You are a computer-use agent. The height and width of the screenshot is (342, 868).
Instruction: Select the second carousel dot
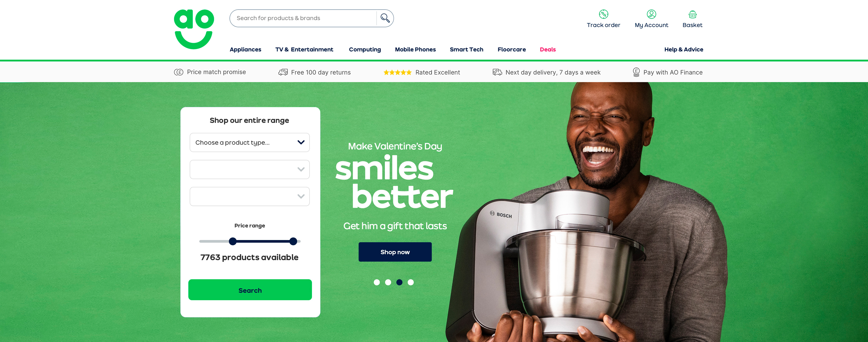coord(388,282)
